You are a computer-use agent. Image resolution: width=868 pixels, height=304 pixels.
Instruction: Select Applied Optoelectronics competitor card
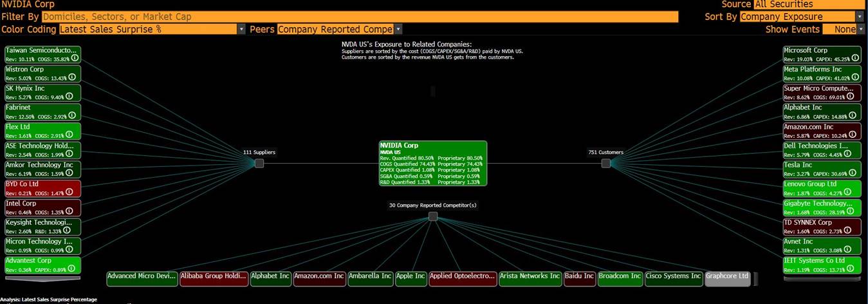click(x=463, y=278)
